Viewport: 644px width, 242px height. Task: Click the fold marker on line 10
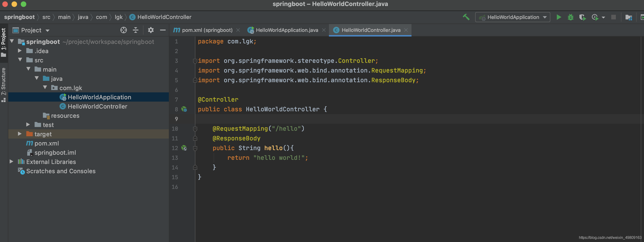tap(195, 129)
